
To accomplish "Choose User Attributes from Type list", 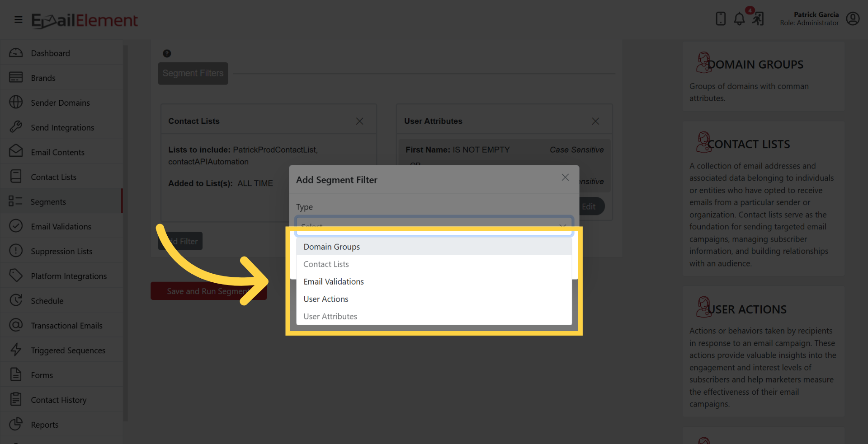I will point(434,316).
